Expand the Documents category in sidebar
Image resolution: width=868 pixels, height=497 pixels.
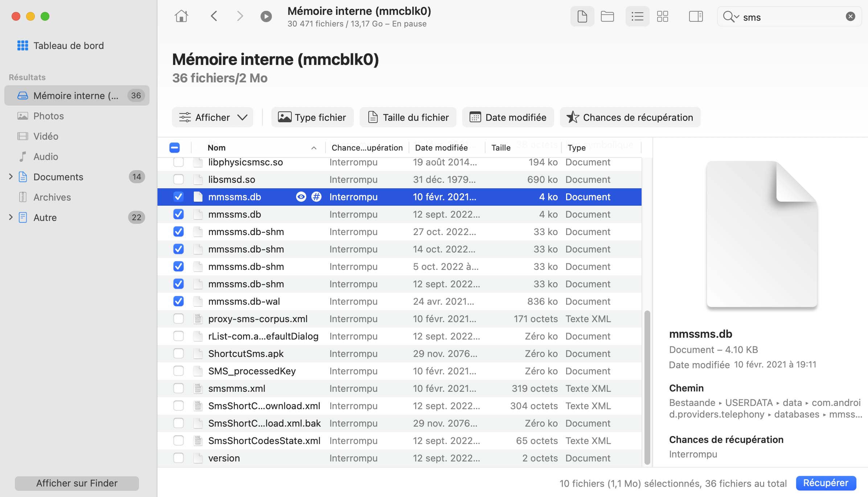tap(9, 176)
